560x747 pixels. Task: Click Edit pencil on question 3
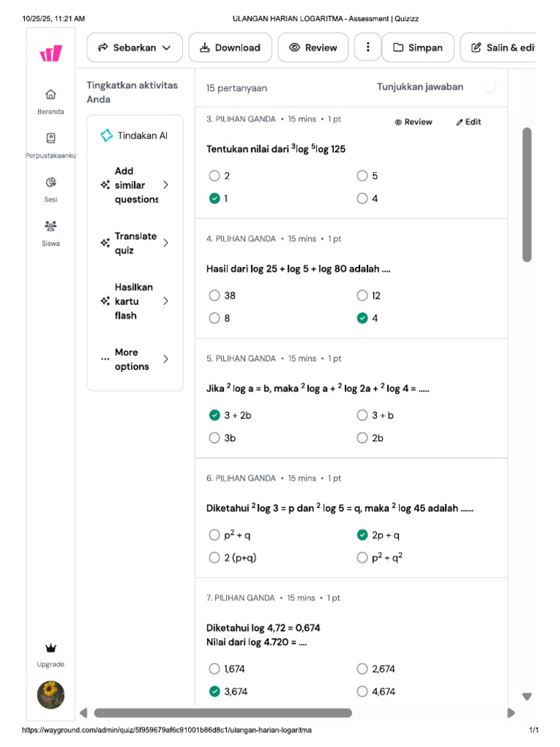point(469,122)
